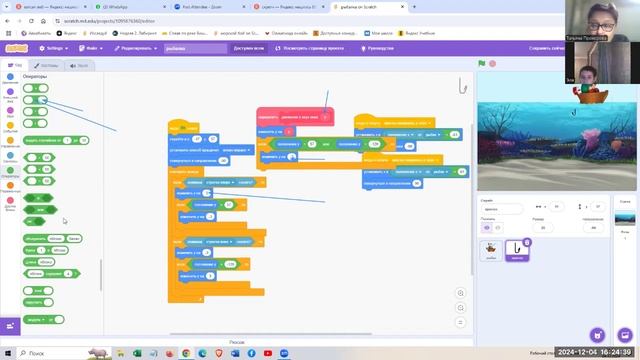Hide the sprite with crossed eye button
Screen dimensions: 640x360
pos(498,228)
